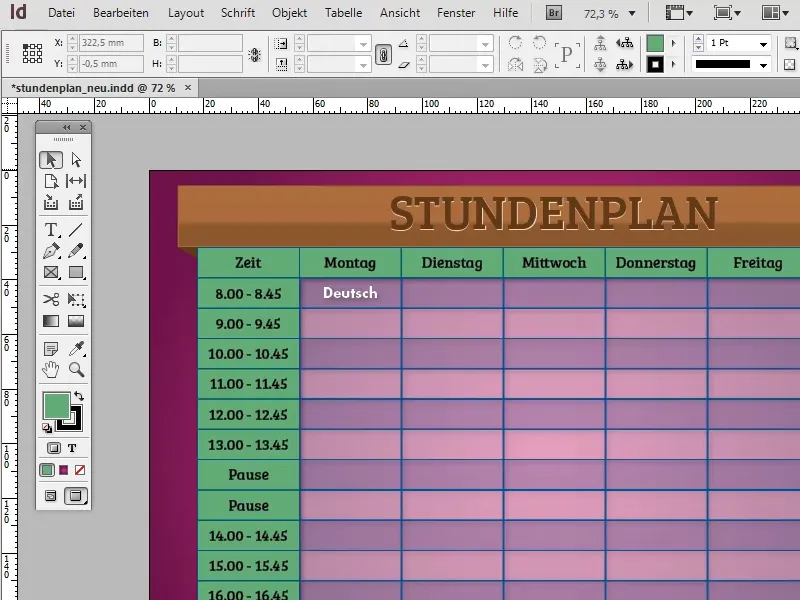The width and height of the screenshot is (800, 600).
Task: Open the rotation angle dropdown
Action: (x=485, y=44)
